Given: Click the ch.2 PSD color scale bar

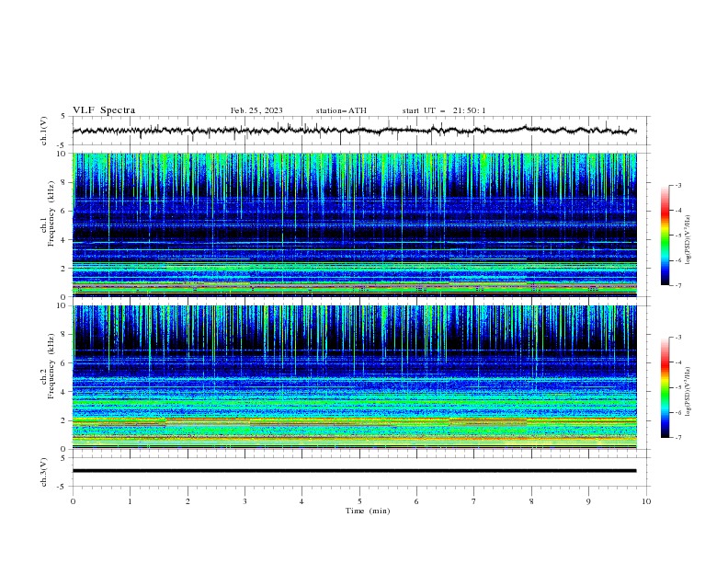Looking at the screenshot, I should (x=665, y=387).
